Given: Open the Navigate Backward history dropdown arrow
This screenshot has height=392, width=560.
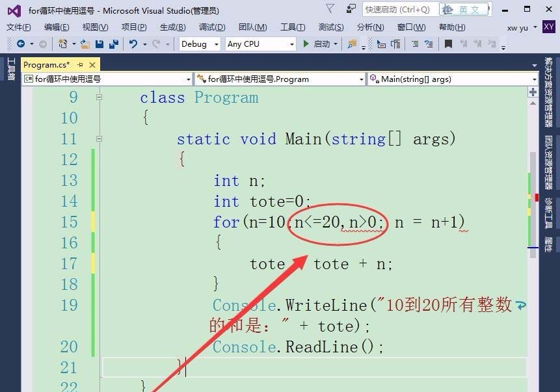Looking at the screenshot, I should [32, 44].
